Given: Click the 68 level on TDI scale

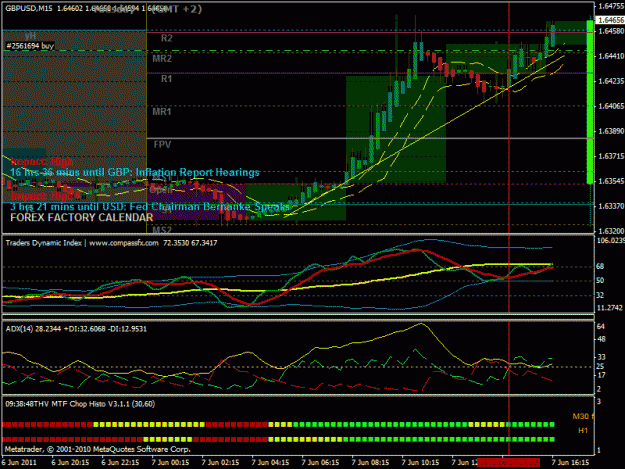Looking at the screenshot, I should 600,267.
